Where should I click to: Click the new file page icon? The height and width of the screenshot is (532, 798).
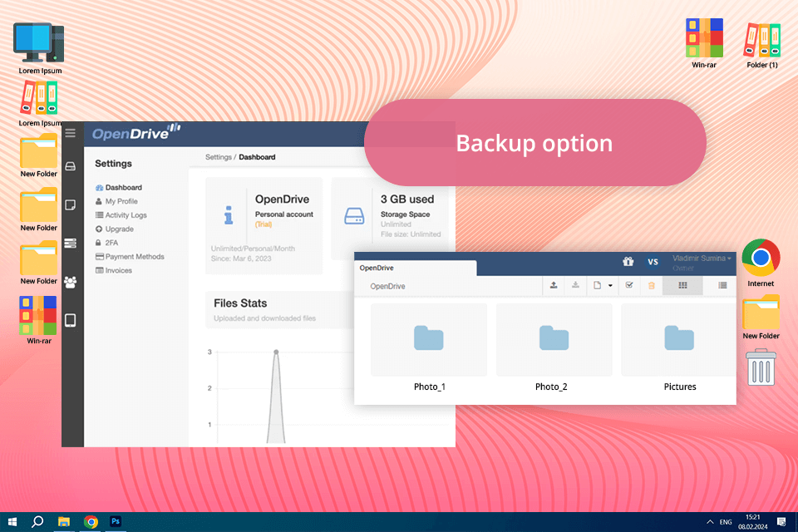coord(598,286)
